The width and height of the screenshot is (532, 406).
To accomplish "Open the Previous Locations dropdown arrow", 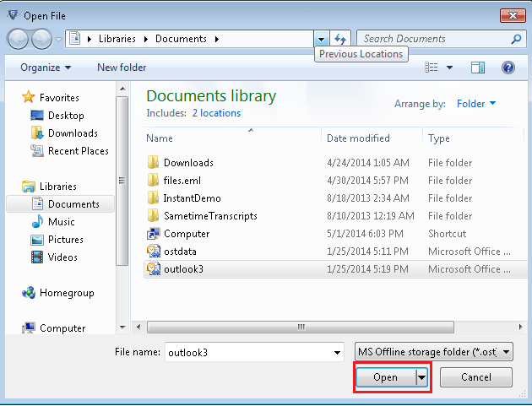I will (x=321, y=40).
